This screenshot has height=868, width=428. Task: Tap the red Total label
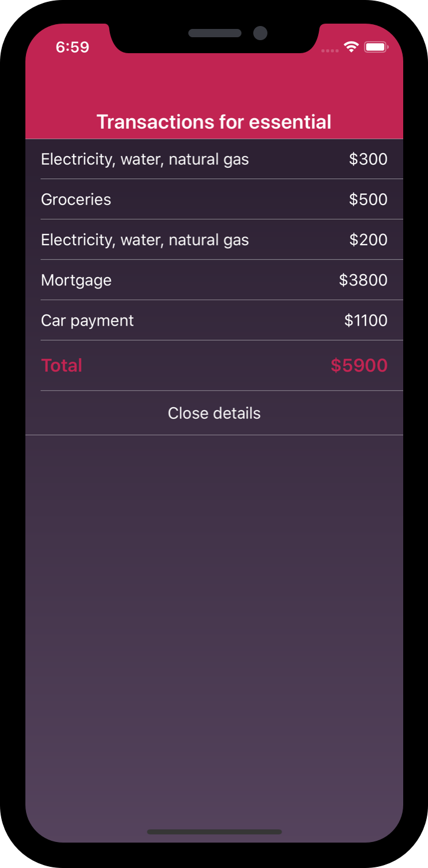click(x=61, y=365)
